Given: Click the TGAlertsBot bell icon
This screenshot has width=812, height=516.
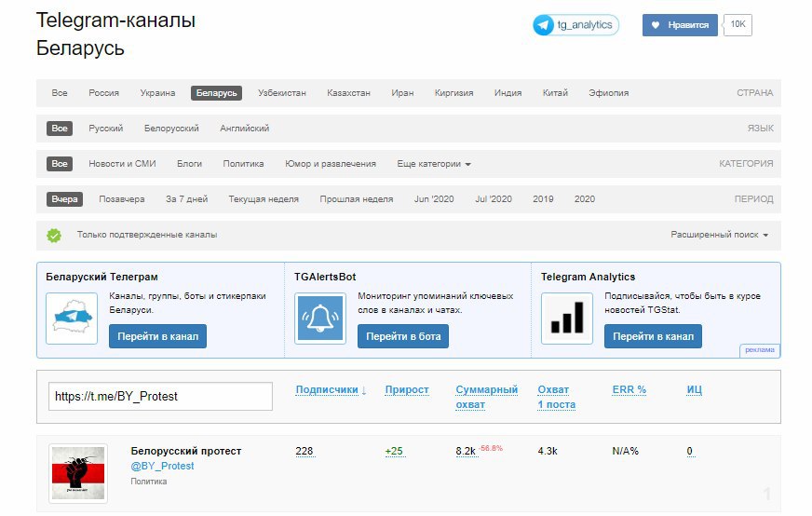Looking at the screenshot, I should click(320, 319).
